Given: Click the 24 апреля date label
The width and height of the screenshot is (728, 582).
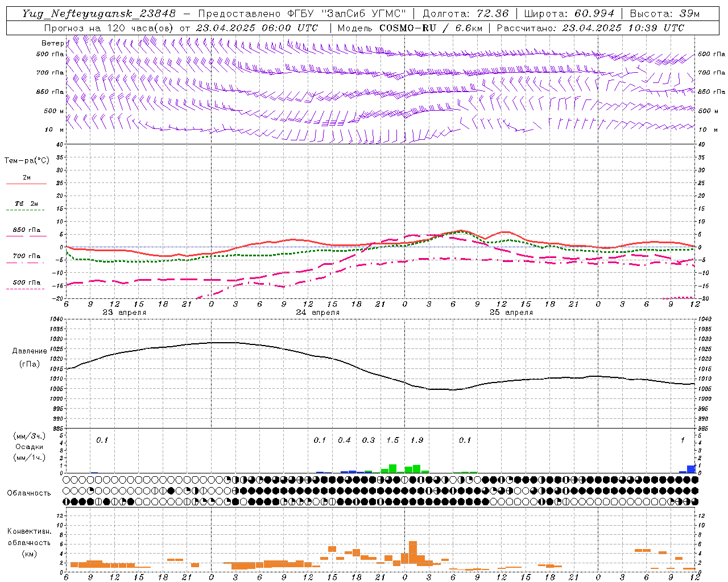Looking at the screenshot, I should click(x=317, y=313).
